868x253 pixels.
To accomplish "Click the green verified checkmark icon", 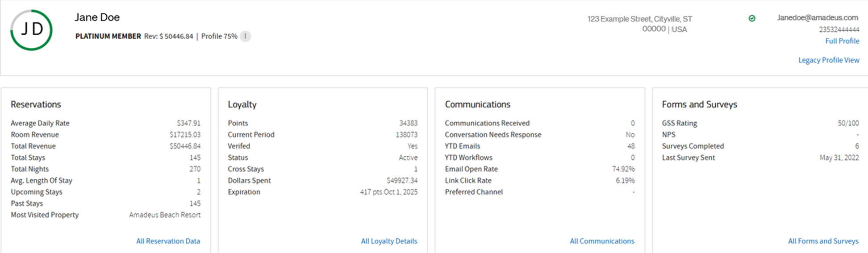I will coord(752,18).
